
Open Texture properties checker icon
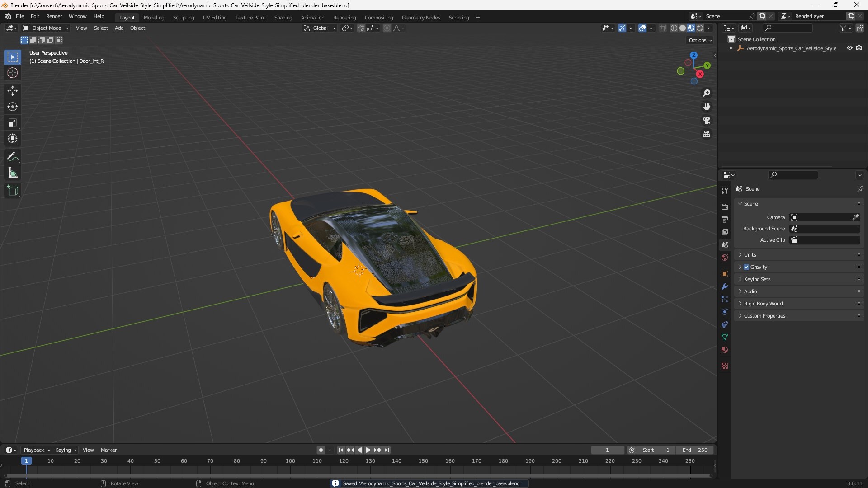click(x=725, y=366)
